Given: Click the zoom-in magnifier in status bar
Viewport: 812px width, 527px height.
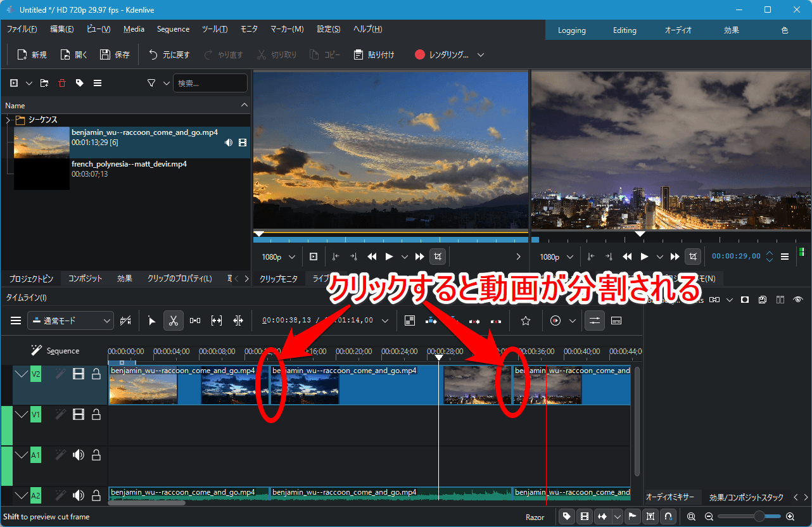Looking at the screenshot, I should point(790,517).
